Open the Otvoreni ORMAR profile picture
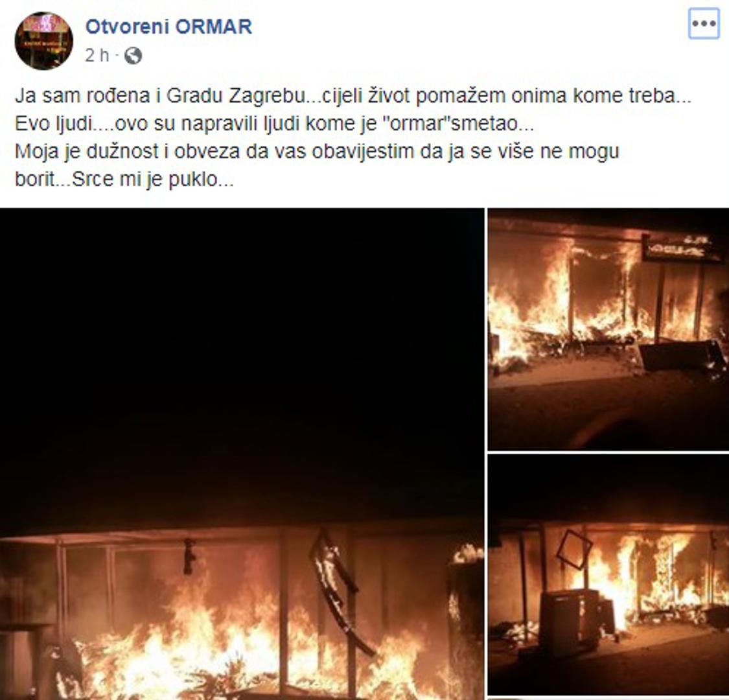Viewport: 729px width, 700px height. (43, 41)
